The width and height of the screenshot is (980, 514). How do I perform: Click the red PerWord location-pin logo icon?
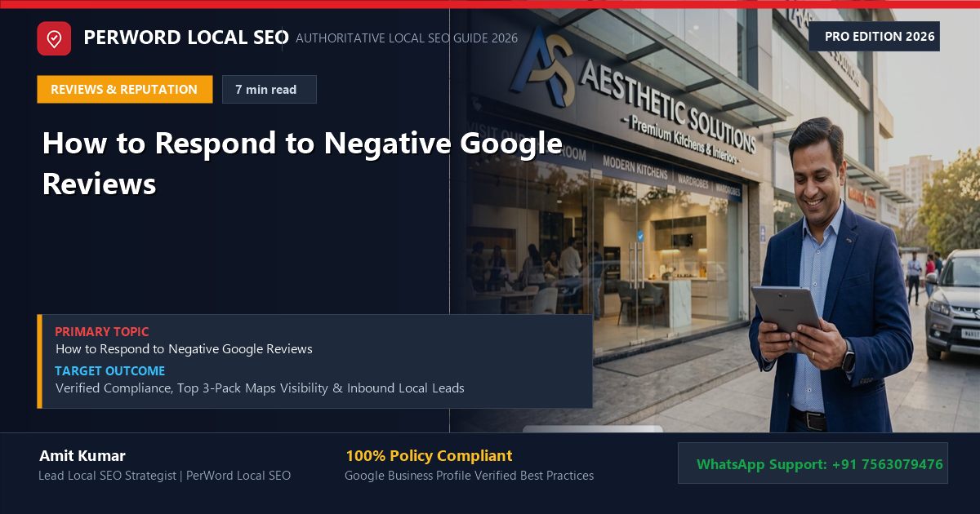tap(54, 38)
